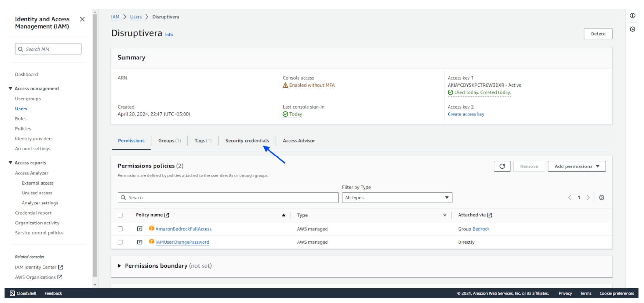Toggle the select-all policies checkbox
644x303 pixels.
pyautogui.click(x=120, y=215)
